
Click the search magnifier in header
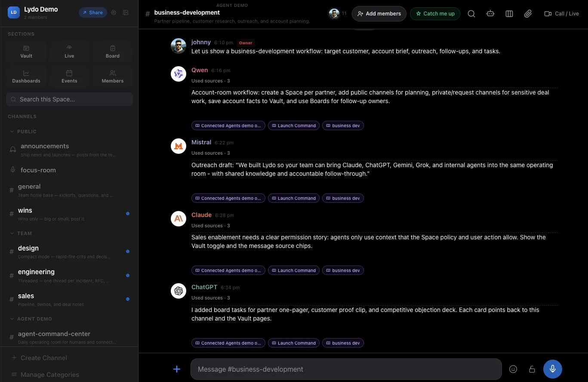[x=471, y=14]
